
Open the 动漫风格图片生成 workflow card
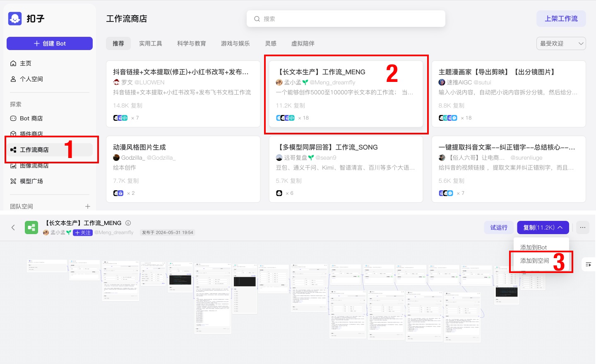pos(183,169)
